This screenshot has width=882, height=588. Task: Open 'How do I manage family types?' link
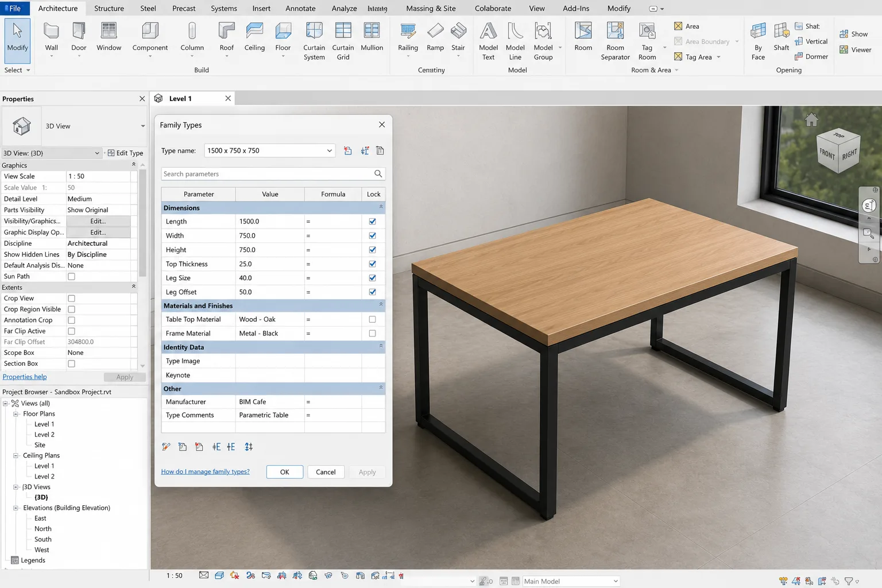(205, 471)
